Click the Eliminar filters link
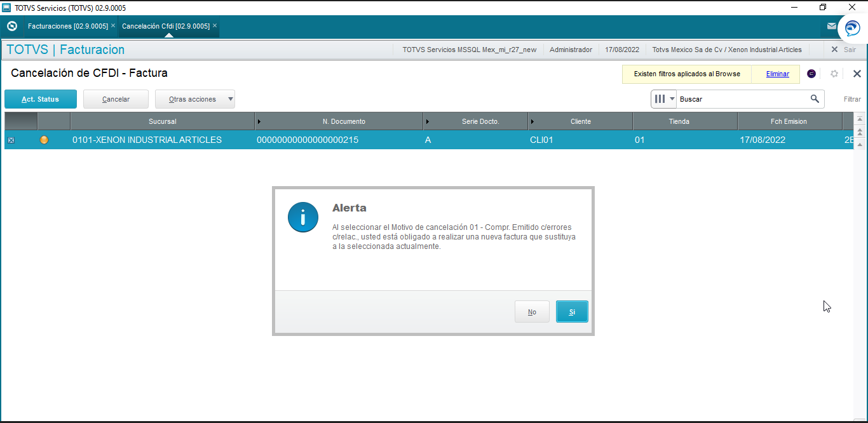 [x=778, y=74]
